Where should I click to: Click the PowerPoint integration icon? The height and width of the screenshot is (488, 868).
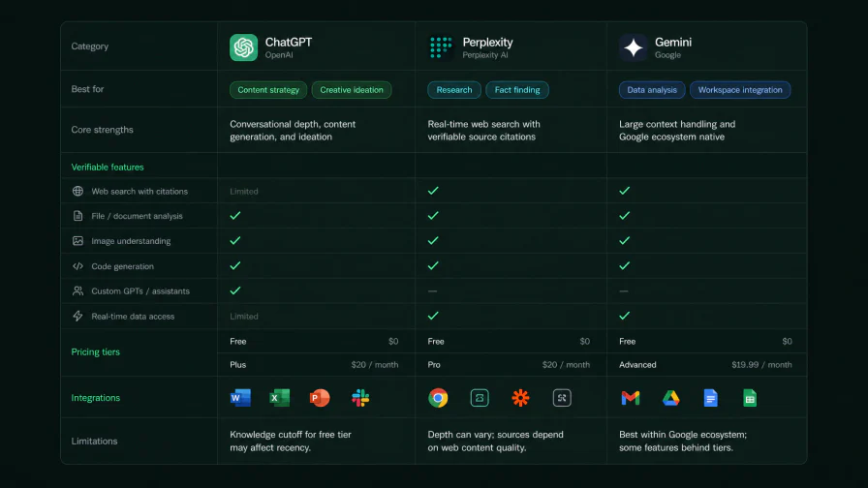(320, 398)
